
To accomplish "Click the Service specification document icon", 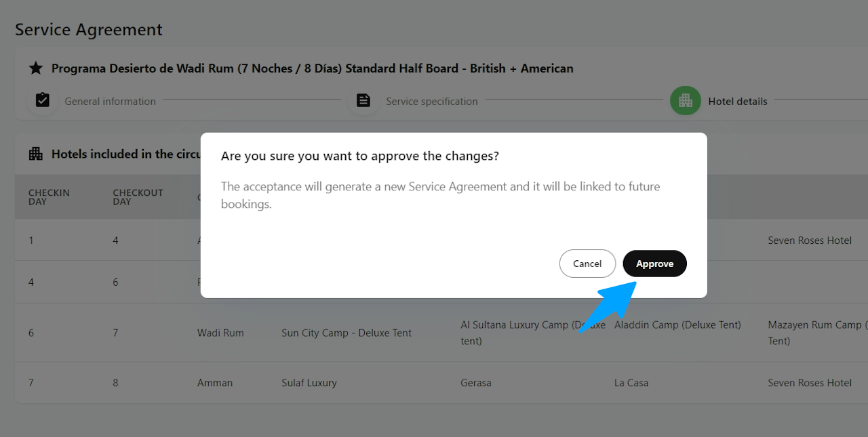I will [363, 101].
